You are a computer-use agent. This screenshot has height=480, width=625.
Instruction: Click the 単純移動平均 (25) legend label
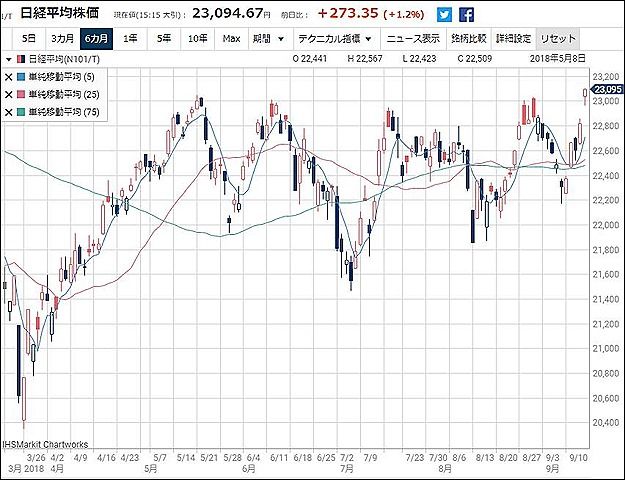(63, 94)
